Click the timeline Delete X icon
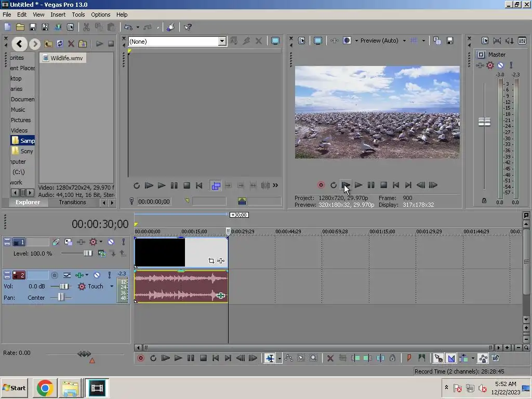This screenshot has height=399, width=532. (x=330, y=358)
